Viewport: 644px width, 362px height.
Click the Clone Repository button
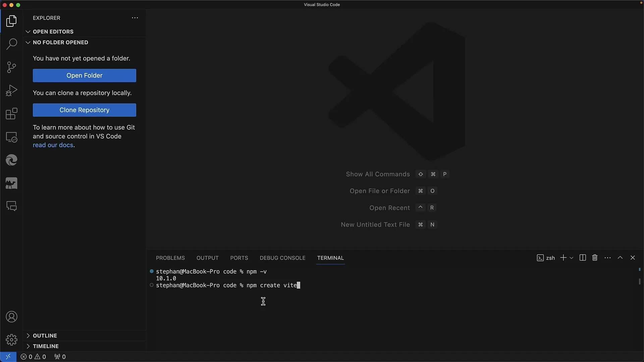tap(85, 110)
